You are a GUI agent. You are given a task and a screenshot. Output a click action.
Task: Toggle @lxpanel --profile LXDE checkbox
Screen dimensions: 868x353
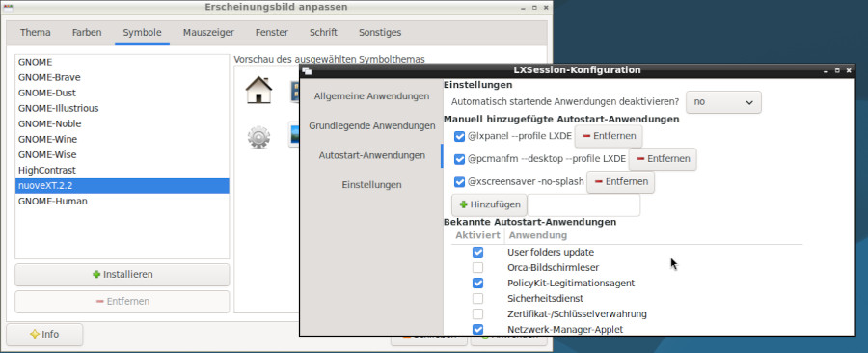[459, 136]
